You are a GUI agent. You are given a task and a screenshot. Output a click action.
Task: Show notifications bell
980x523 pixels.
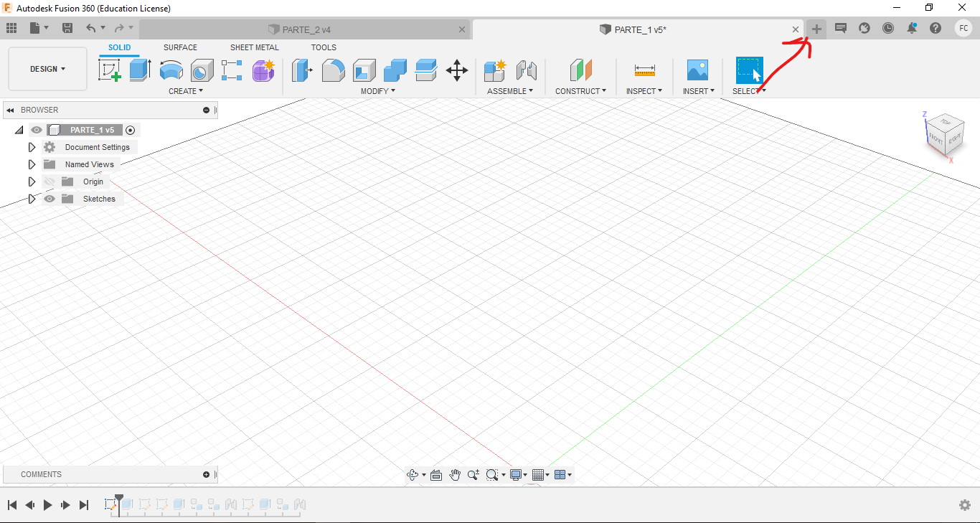pos(912,28)
